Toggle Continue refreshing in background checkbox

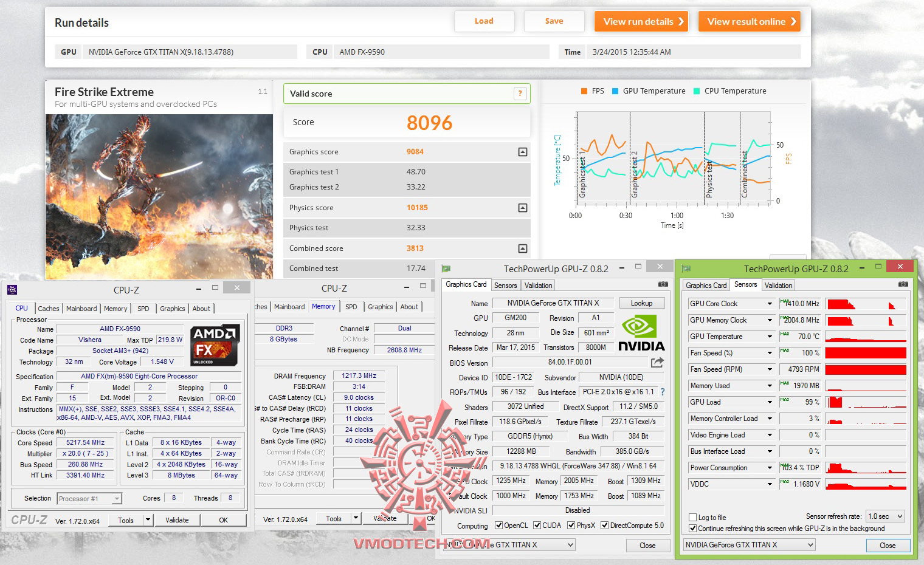(692, 529)
